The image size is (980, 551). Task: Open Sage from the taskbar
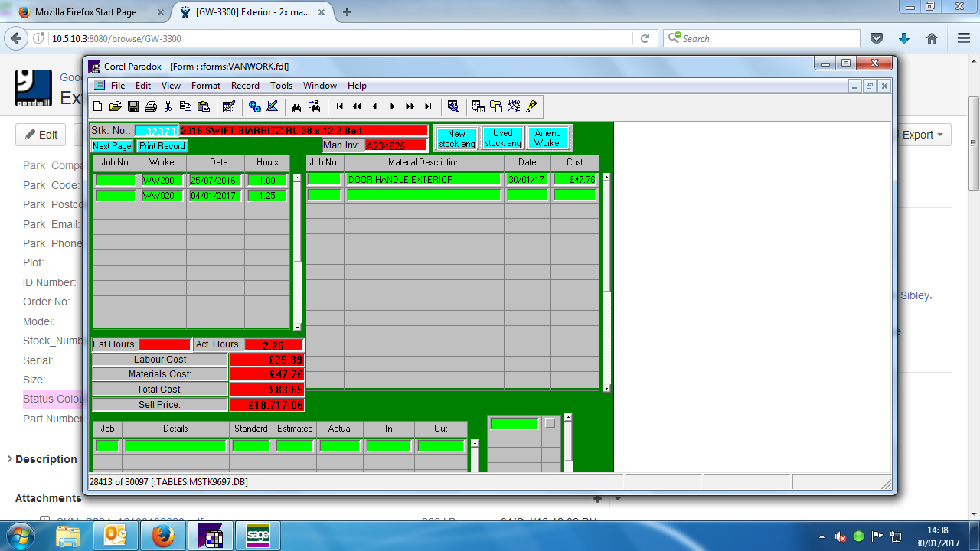(x=257, y=536)
